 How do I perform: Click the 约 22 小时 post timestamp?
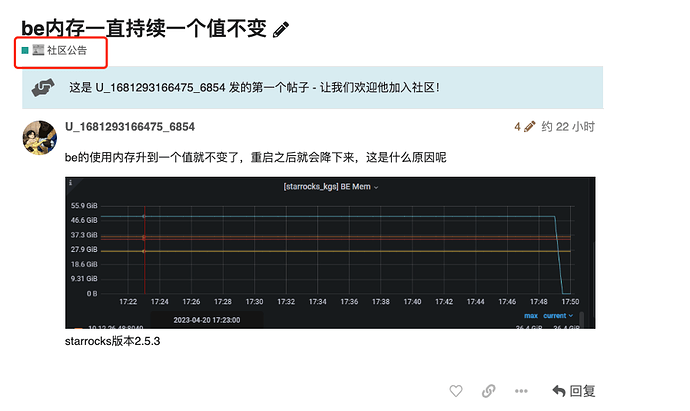(568, 127)
